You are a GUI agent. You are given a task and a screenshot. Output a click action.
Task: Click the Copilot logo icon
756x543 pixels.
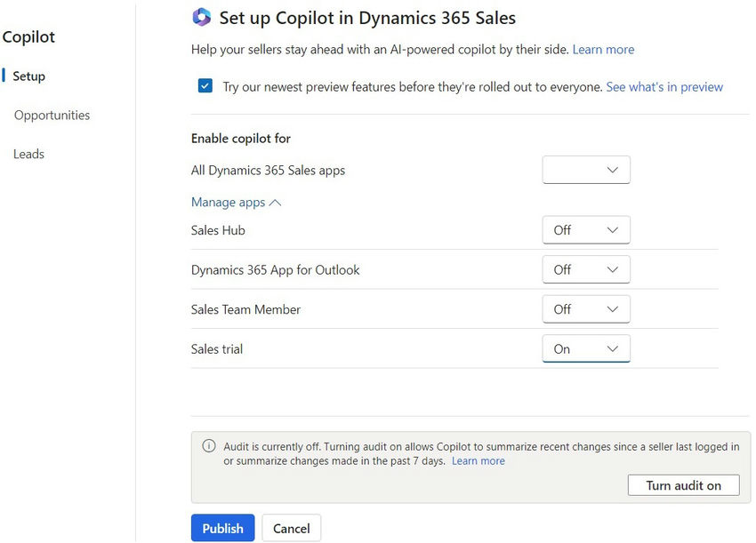click(201, 17)
